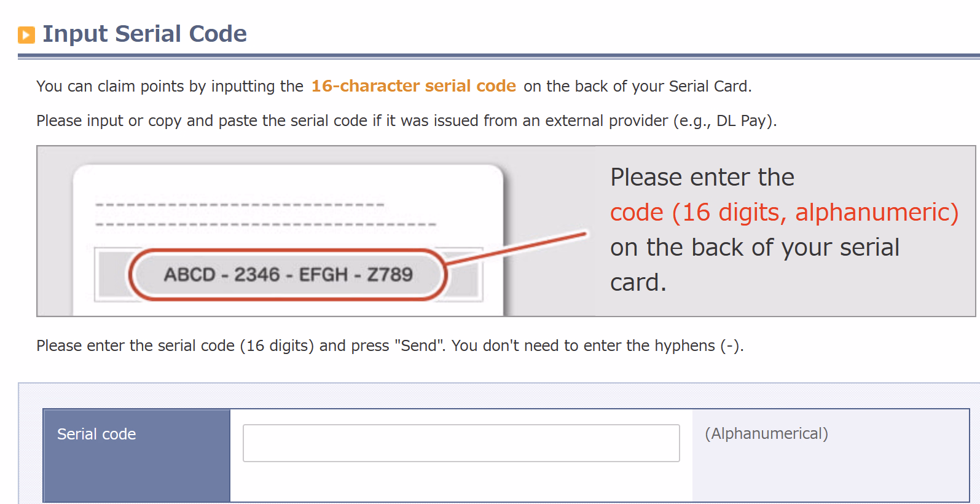Click the red pointer line in the illustration
Viewport: 980px width, 504px height.
(x=516, y=248)
